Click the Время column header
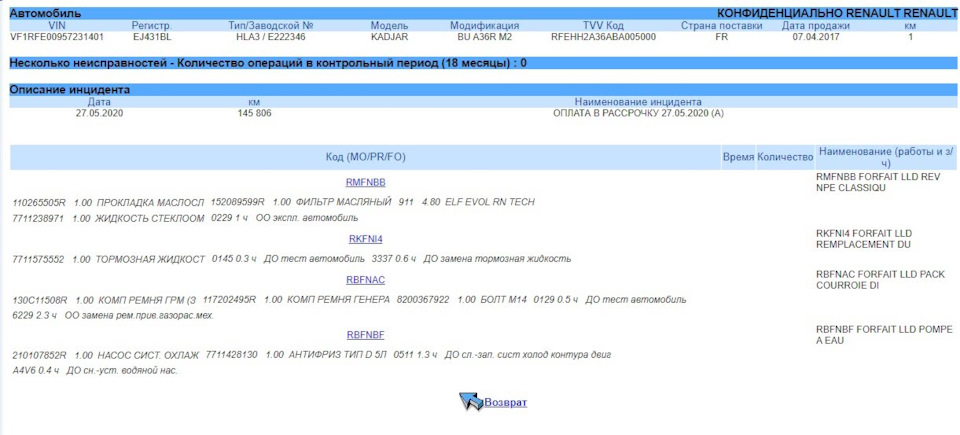 tap(738, 157)
